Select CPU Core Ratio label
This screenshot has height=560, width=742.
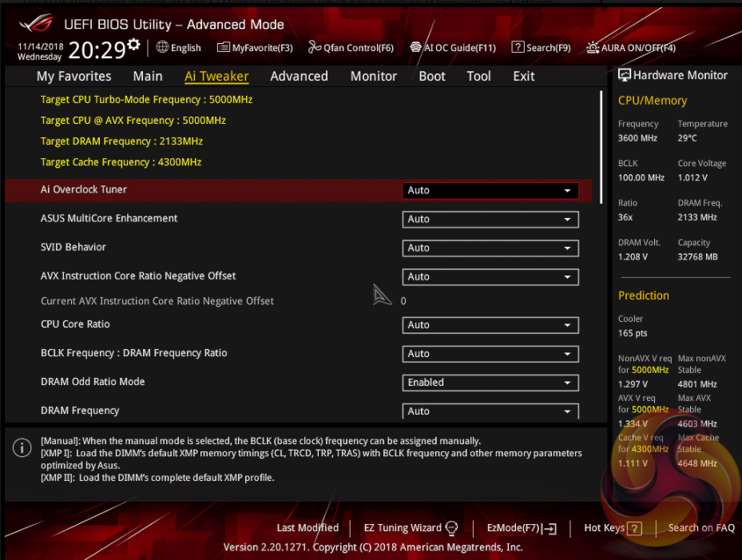75,324
